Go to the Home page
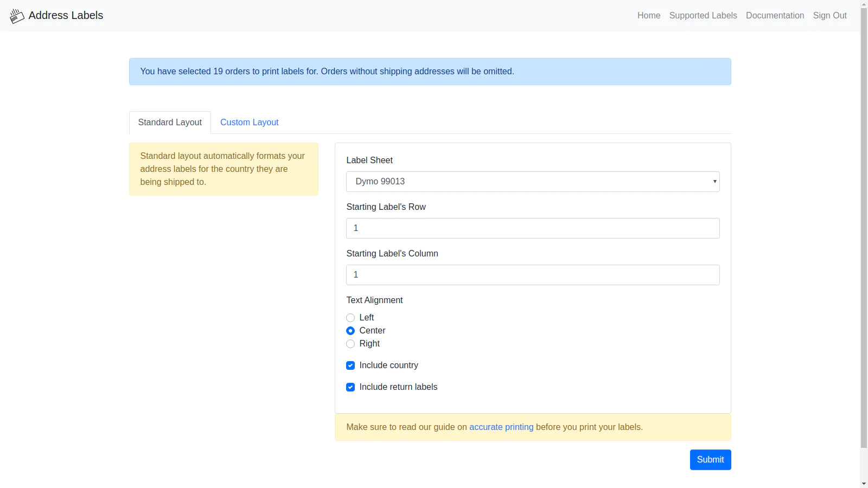The width and height of the screenshot is (868, 488). (649, 16)
